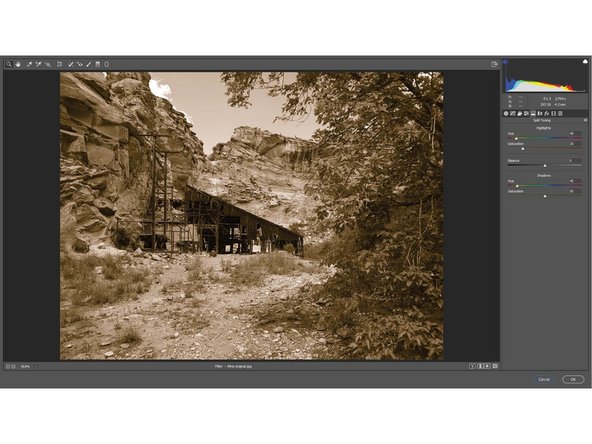Cycle Before/After view with Y icon
Image resolution: width=592 pixels, height=444 pixels.
[x=472, y=366]
